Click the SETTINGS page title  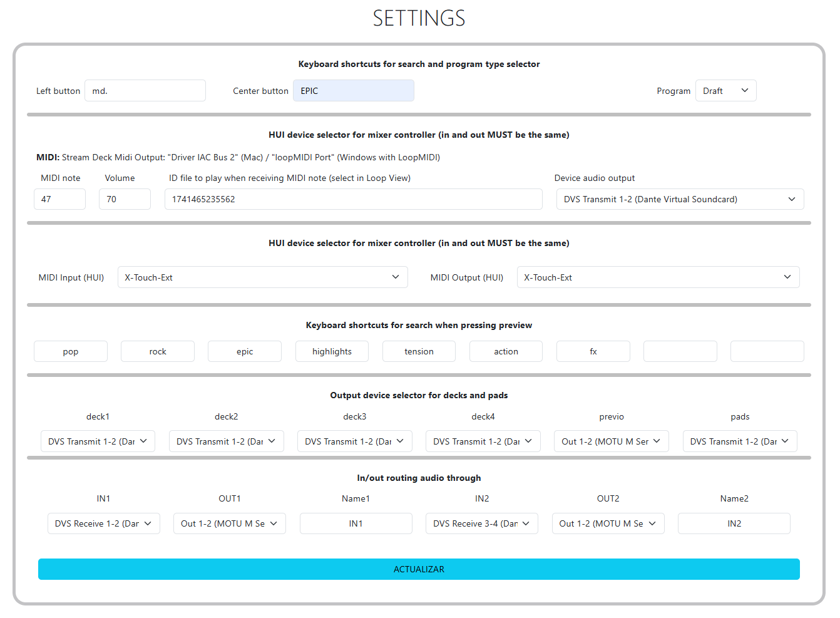(419, 18)
